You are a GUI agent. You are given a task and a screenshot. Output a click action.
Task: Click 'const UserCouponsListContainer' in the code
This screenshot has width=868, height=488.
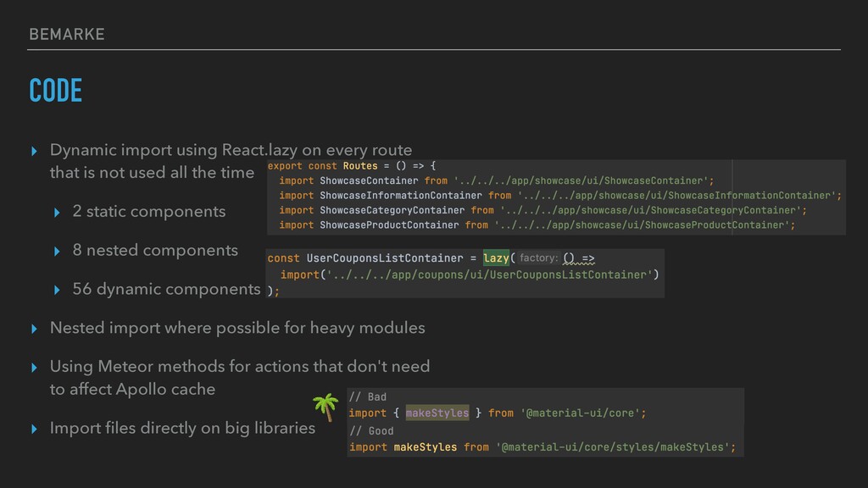pos(365,258)
